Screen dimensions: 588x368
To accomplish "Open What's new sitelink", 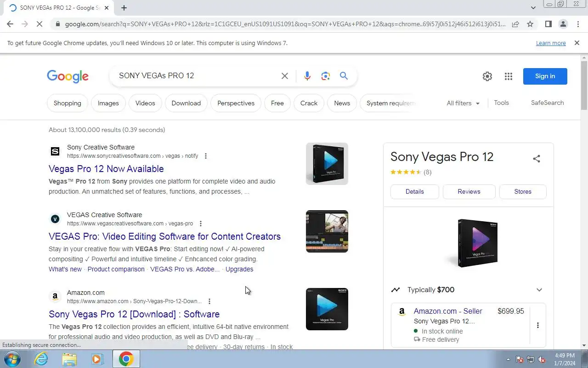I will [65, 269].
